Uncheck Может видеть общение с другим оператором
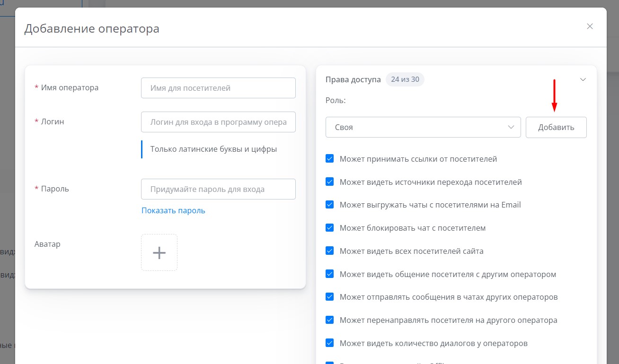This screenshot has width=619, height=364. pos(330,274)
